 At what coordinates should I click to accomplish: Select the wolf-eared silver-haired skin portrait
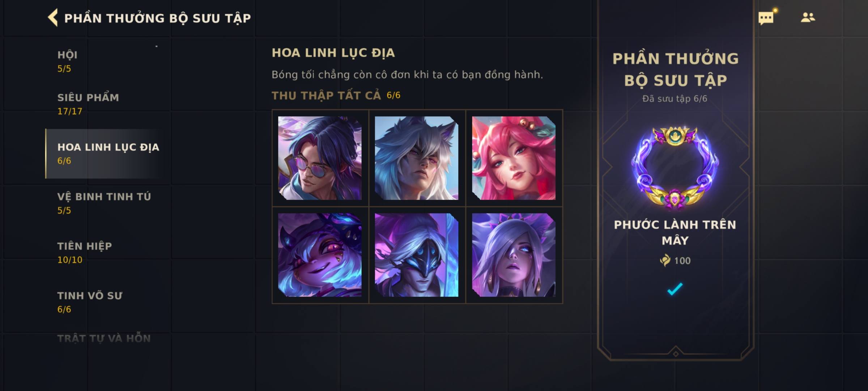[x=417, y=158]
